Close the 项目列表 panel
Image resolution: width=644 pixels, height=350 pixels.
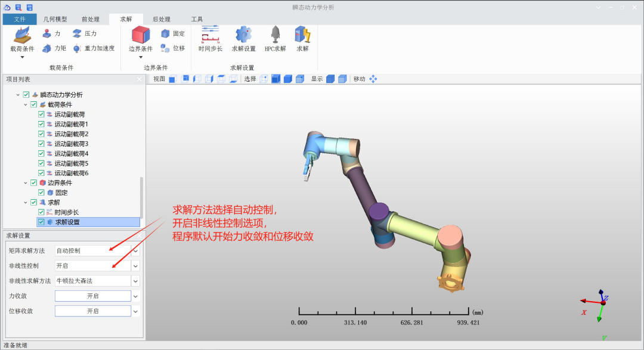coord(139,79)
